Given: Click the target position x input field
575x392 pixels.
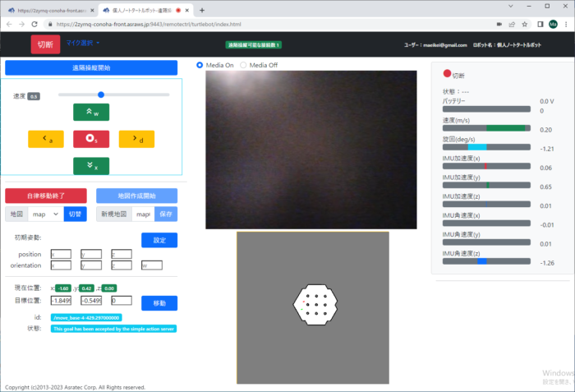Looking at the screenshot, I should pyautogui.click(x=61, y=301).
